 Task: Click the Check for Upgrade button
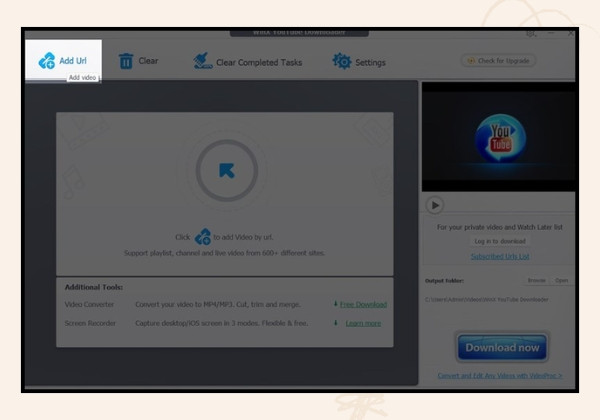(x=499, y=61)
